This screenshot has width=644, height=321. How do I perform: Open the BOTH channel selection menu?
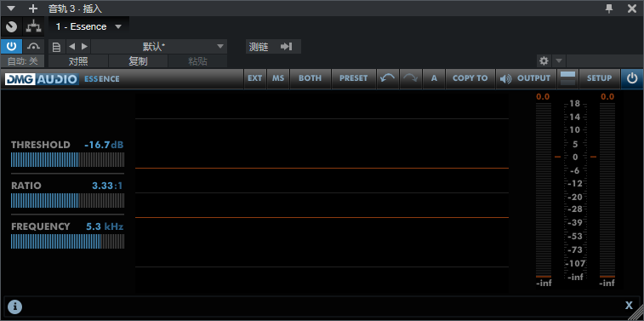pos(310,78)
